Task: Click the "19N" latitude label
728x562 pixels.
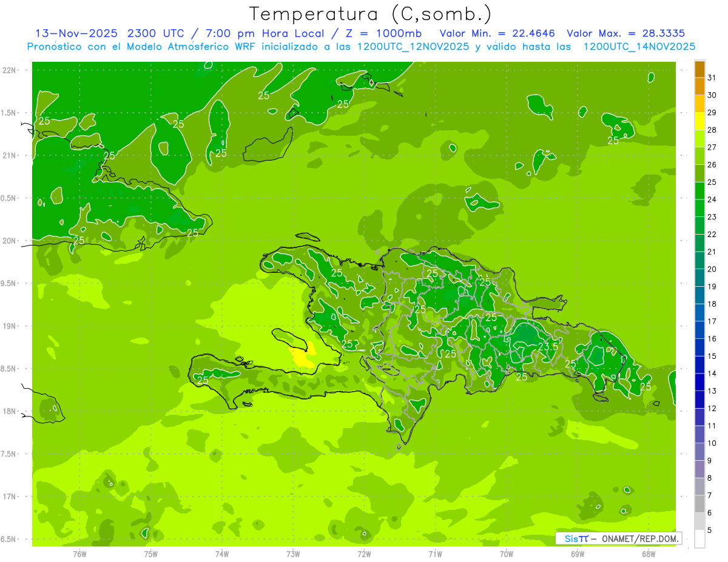Action: pos(10,326)
